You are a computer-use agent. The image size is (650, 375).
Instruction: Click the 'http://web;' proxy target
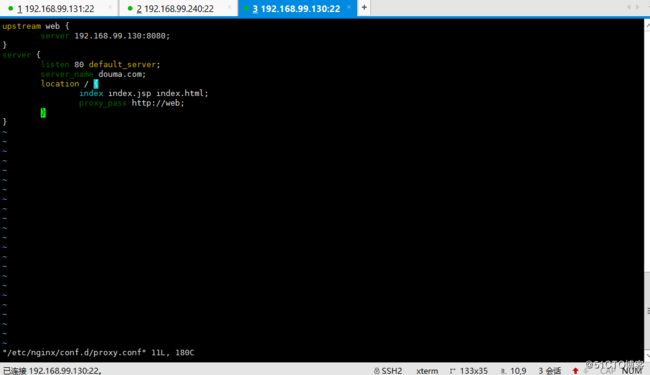pos(158,103)
